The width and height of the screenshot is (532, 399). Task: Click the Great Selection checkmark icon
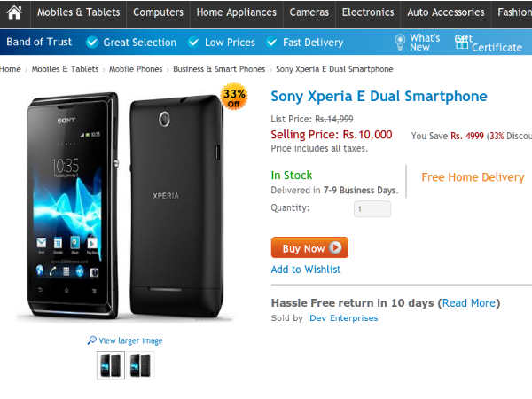pos(92,43)
